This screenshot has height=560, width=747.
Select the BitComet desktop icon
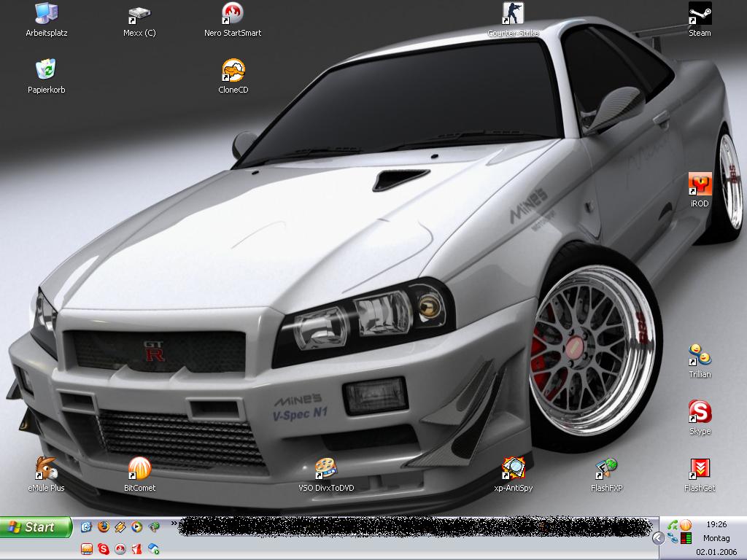[x=139, y=469]
